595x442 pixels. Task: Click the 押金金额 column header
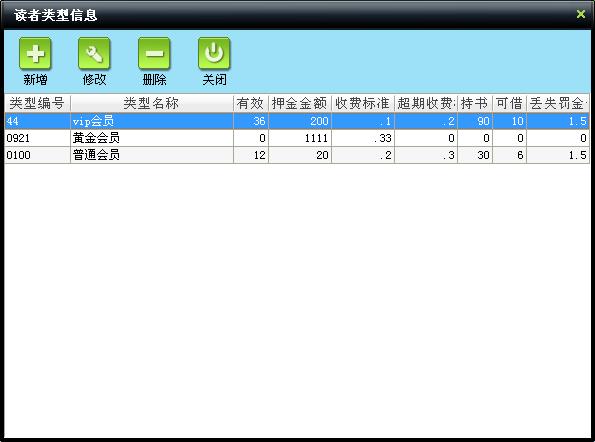coord(300,103)
